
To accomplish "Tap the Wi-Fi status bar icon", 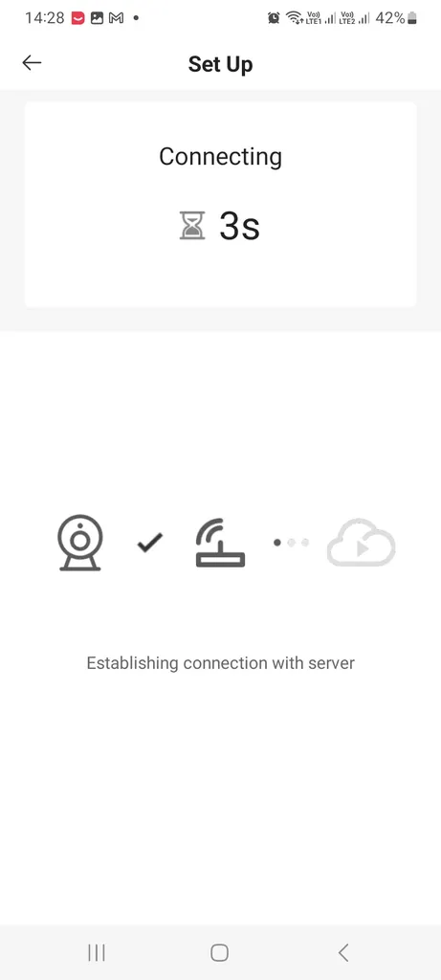I will (294, 18).
